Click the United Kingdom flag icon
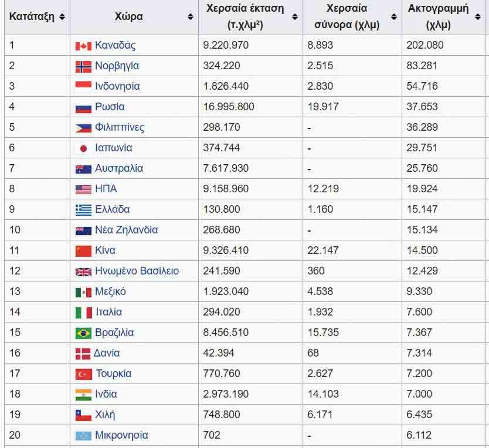 pos(83,271)
